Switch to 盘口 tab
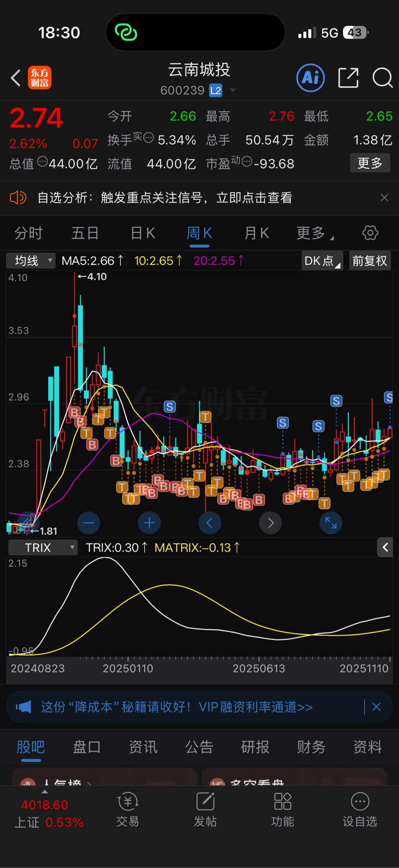399x868 pixels. [87, 747]
